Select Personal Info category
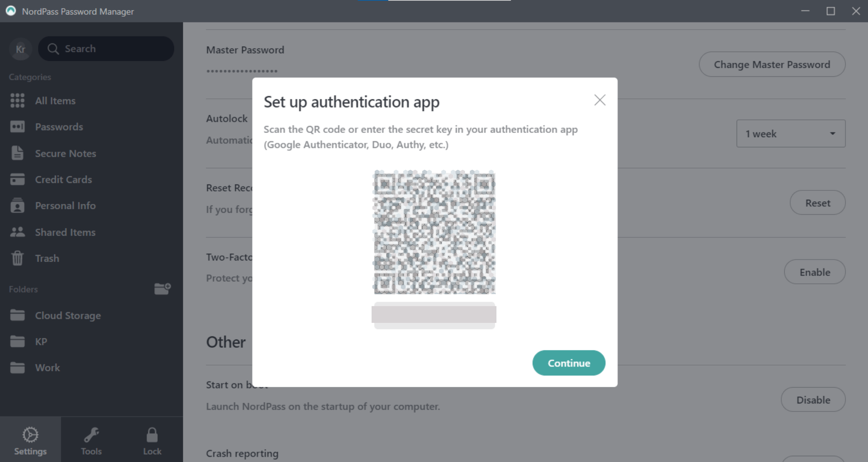The width and height of the screenshot is (868, 462). click(x=65, y=206)
